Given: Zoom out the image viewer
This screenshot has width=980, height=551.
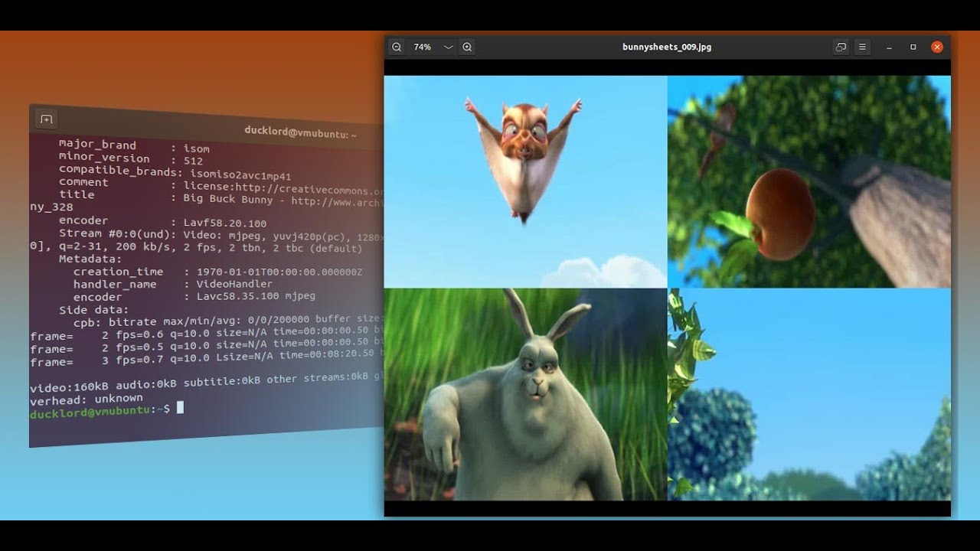Looking at the screenshot, I should 397,47.
